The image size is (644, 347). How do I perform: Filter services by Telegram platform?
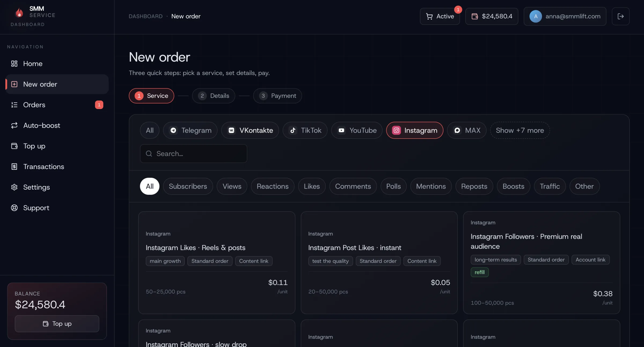(190, 131)
